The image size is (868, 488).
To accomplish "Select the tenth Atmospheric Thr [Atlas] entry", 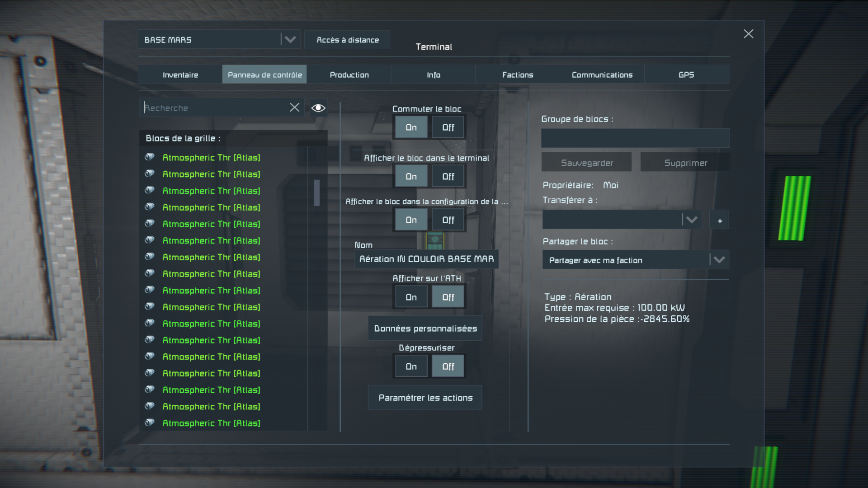I will 211,307.
